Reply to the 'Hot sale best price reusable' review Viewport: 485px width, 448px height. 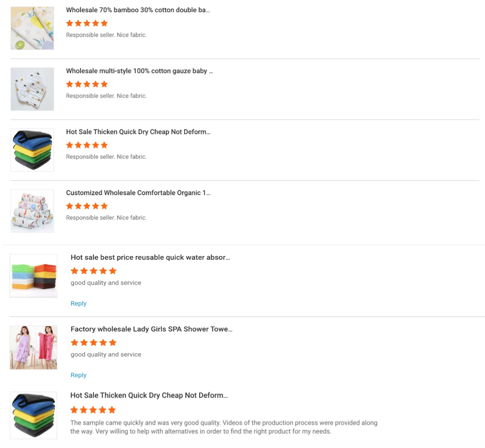click(x=78, y=304)
